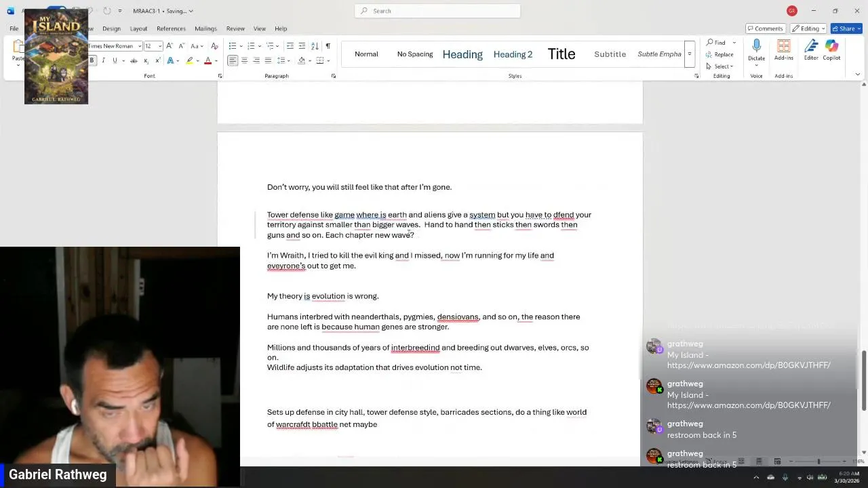Apply the No Spacing style
This screenshot has height=488, width=868.
[x=415, y=54]
